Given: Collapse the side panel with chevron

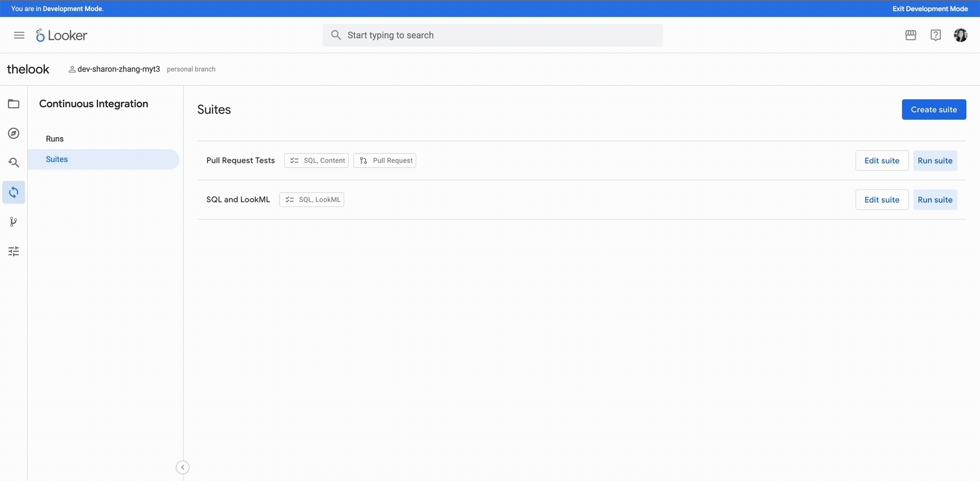Looking at the screenshot, I should 183,467.
